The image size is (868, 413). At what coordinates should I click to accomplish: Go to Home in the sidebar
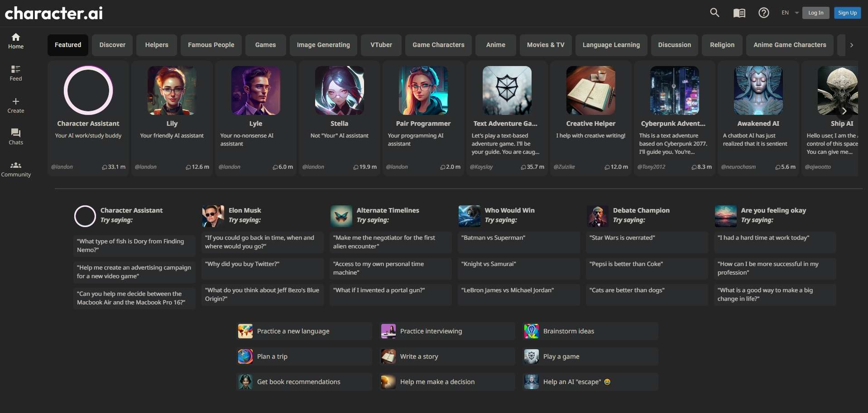coord(16,41)
